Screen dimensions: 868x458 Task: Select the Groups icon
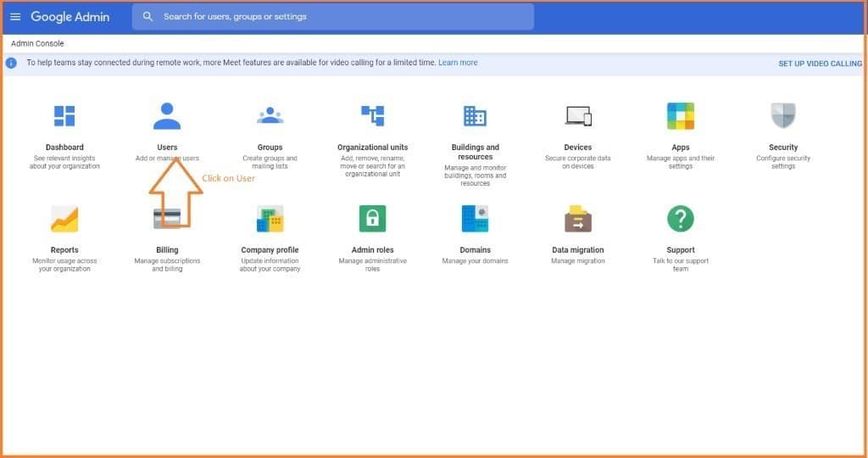tap(270, 116)
